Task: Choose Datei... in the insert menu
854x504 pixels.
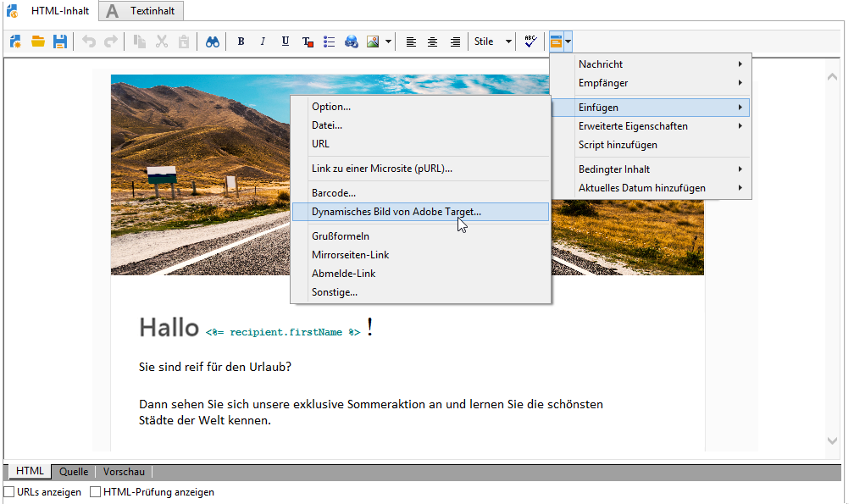Action: point(420,125)
